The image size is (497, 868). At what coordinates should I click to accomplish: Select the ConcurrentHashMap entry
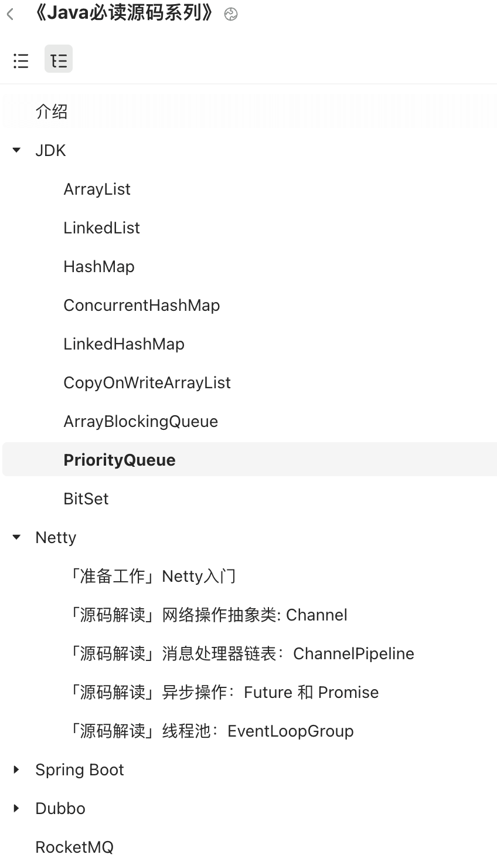pyautogui.click(x=141, y=305)
